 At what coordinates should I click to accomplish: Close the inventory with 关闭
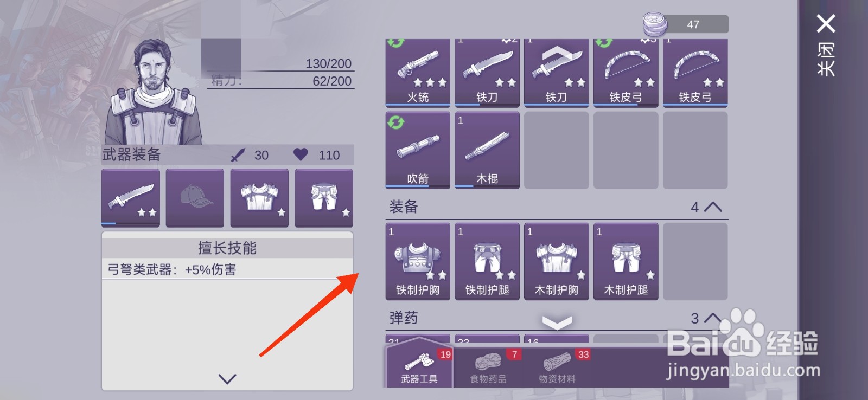click(826, 45)
